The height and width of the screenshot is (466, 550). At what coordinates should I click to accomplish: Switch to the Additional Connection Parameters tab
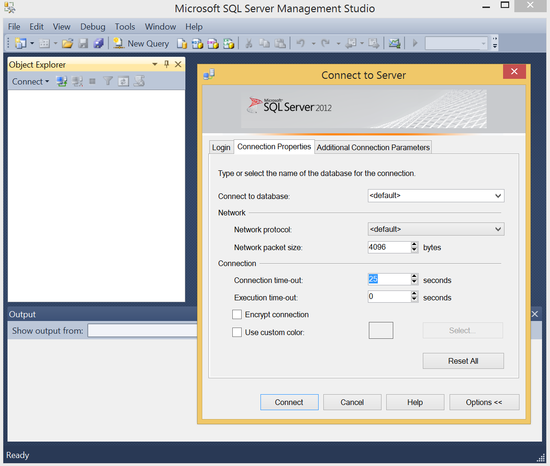(373, 147)
